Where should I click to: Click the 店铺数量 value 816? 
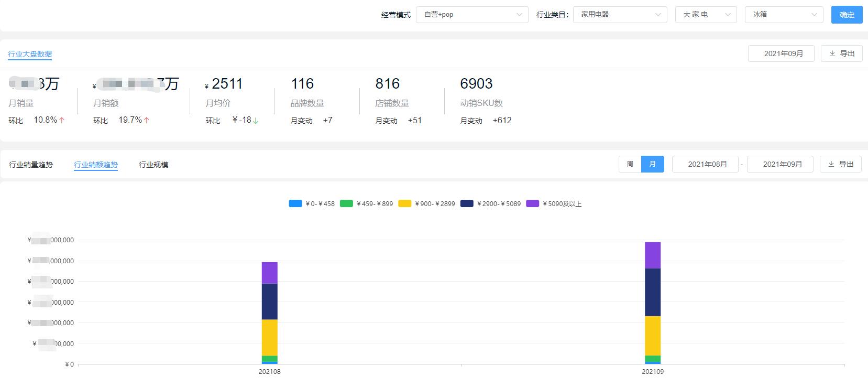(387, 84)
